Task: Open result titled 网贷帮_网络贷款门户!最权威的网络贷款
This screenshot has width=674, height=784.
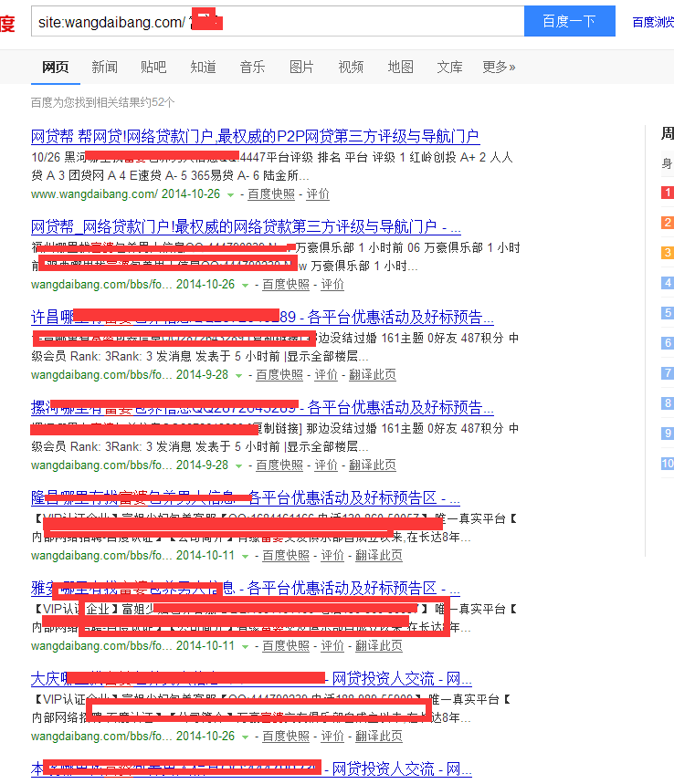Action: [x=246, y=226]
